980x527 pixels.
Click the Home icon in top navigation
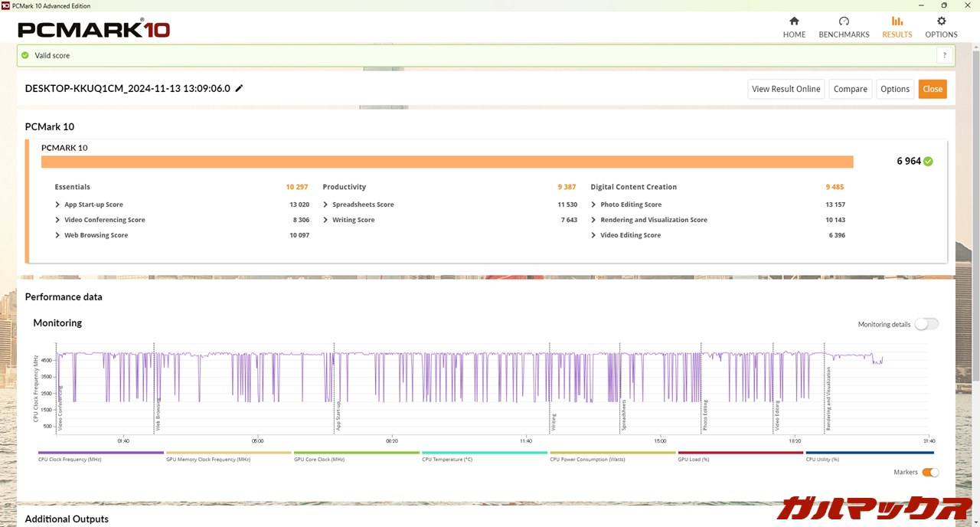coord(794,21)
